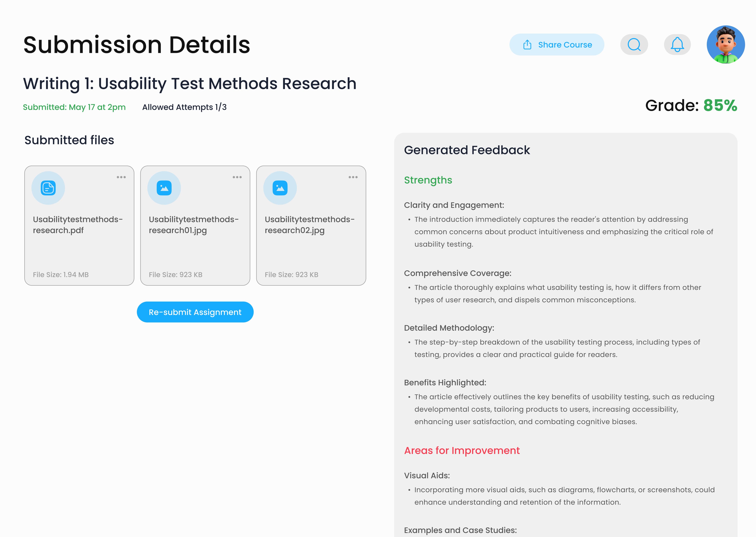
Task: Open notifications bell icon
Action: (x=677, y=45)
